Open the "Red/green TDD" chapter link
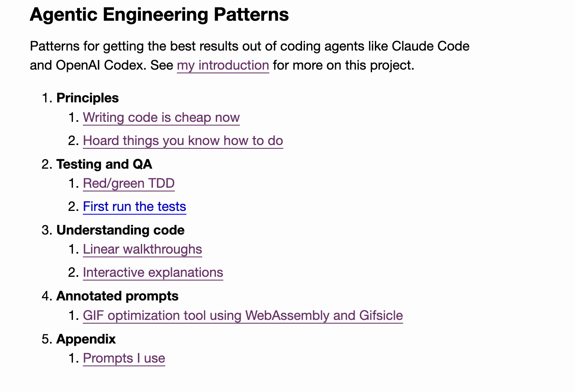Image resolution: width=575 pixels, height=392 pixels. coord(128,184)
